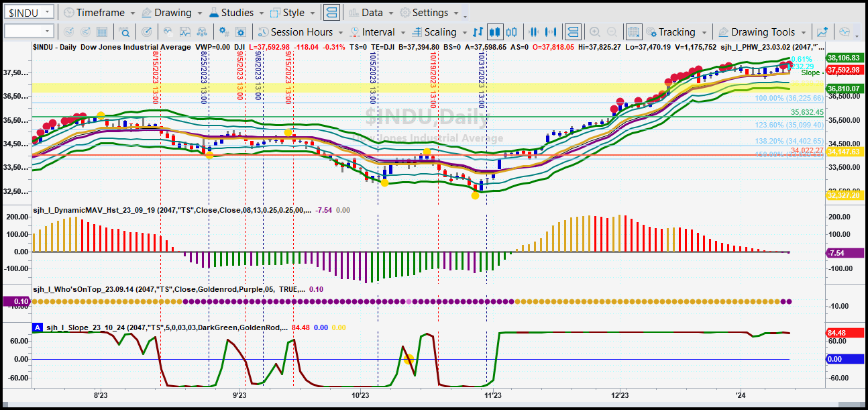
Task: Toggle the panel layout icon in top toolbar
Action: tap(331, 13)
